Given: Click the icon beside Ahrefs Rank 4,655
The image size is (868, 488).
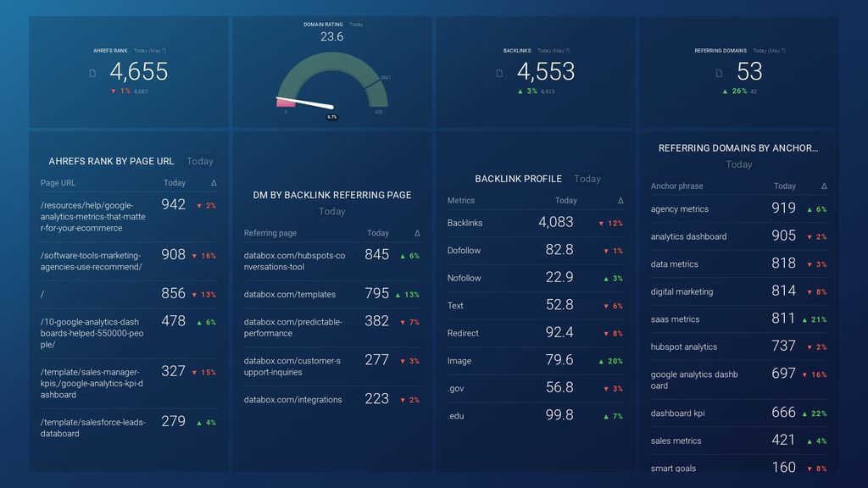Looking at the screenshot, I should click(x=92, y=73).
